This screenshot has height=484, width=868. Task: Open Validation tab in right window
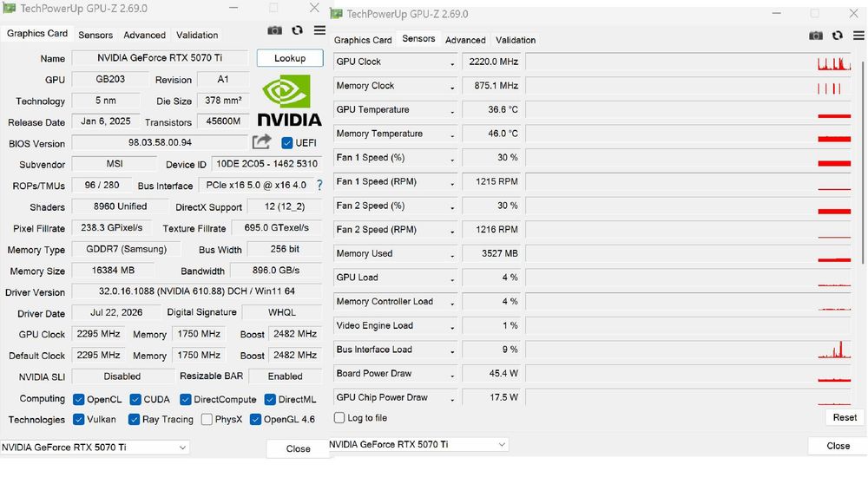516,40
